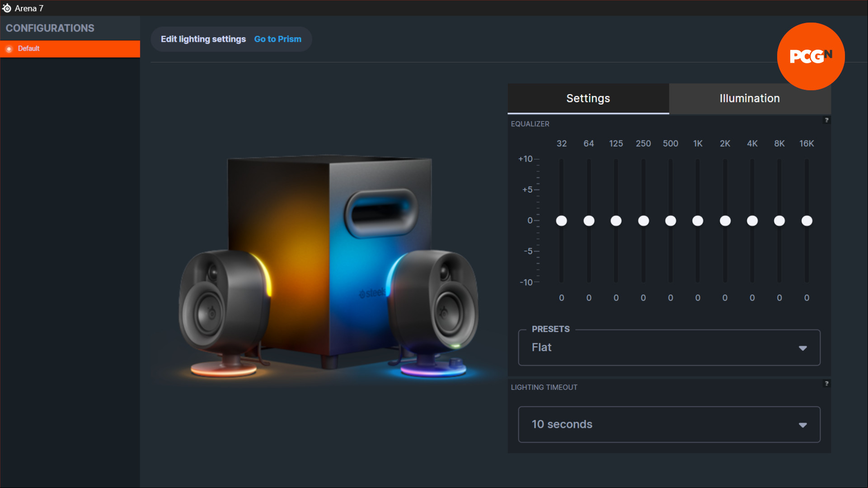This screenshot has height=488, width=868.
Task: Click the SteelSeries logo icon in title bar
Action: 7,8
